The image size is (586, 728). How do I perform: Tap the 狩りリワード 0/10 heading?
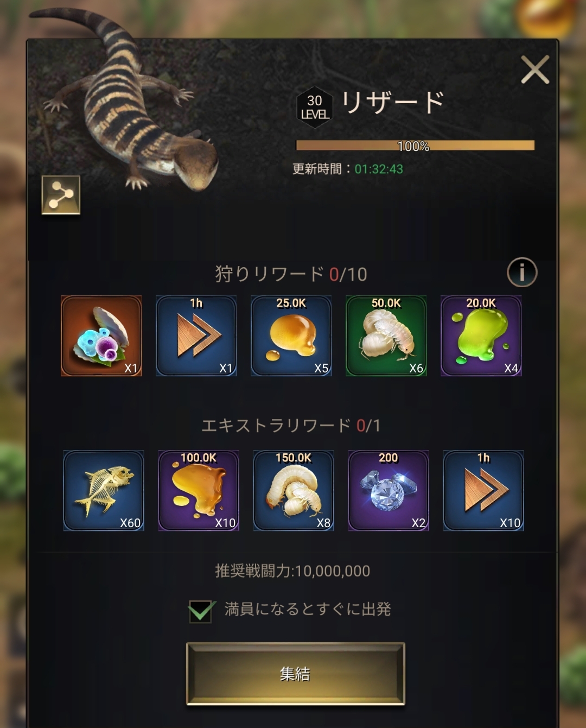pyautogui.click(x=291, y=274)
